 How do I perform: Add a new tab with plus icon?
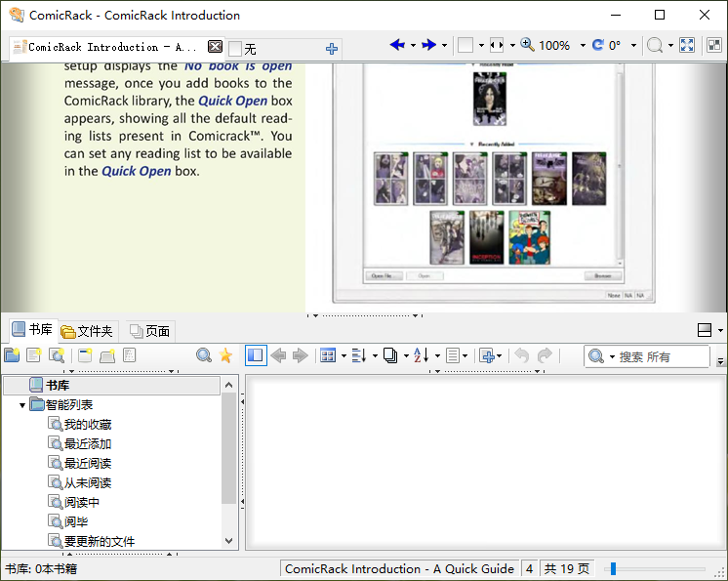tap(331, 49)
